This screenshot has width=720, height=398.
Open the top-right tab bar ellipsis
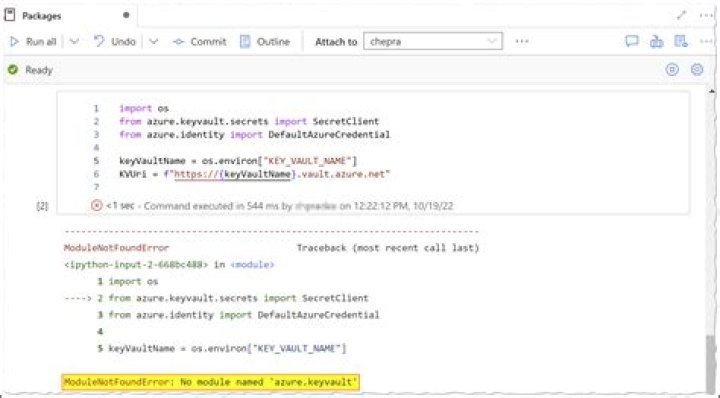pyautogui.click(x=706, y=16)
